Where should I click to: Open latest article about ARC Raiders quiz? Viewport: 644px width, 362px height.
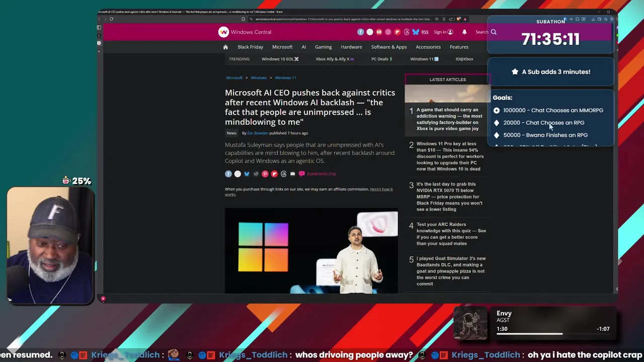point(451,234)
